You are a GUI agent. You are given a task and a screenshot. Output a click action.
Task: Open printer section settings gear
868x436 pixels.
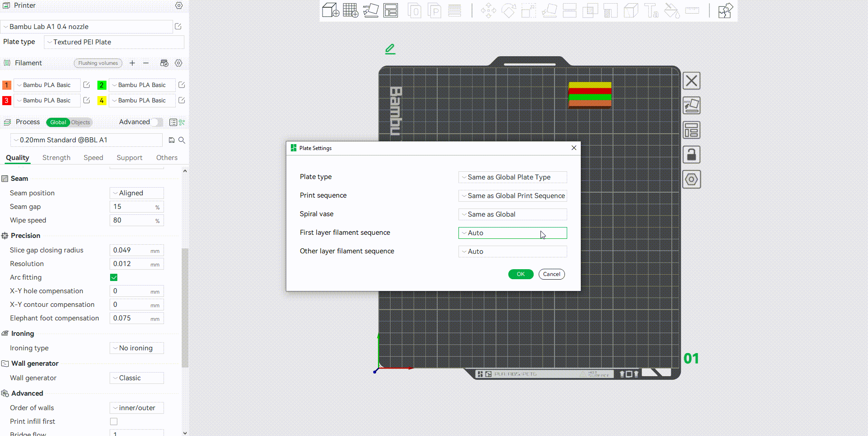[x=179, y=5]
